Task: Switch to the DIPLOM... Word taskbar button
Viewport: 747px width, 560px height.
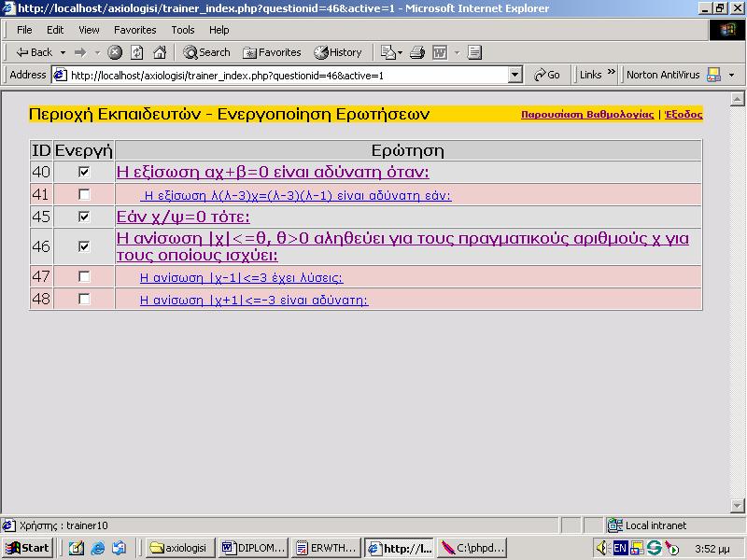Action: pos(254,548)
